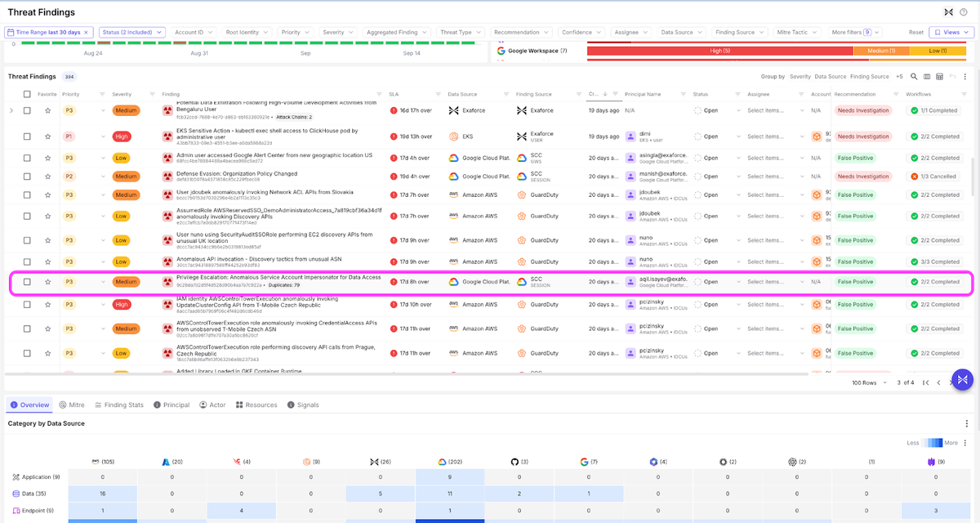Viewport: 980px width, 523px height.
Task: Click threat icon of Admin user accessed finding
Action: tap(167, 158)
